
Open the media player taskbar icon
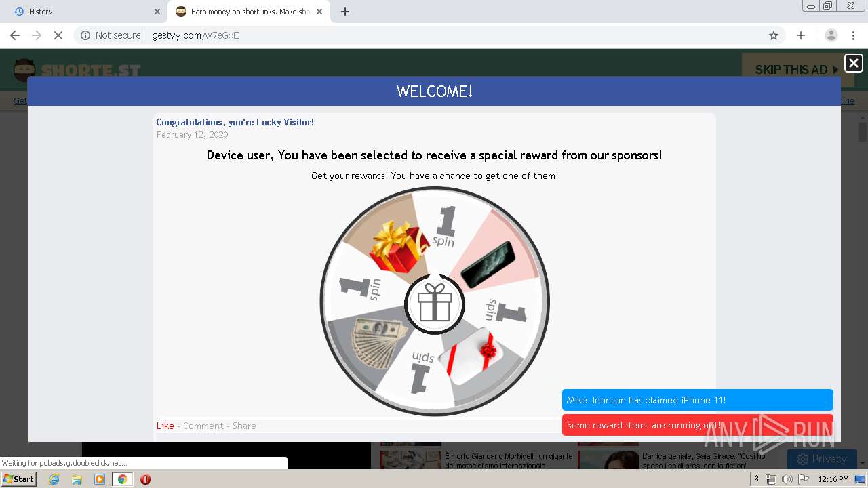coord(100,479)
